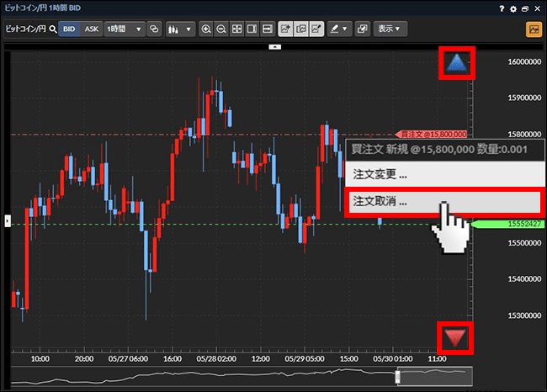
Task: Click the 買注文 @15,800,000 order label
Action: point(435,134)
